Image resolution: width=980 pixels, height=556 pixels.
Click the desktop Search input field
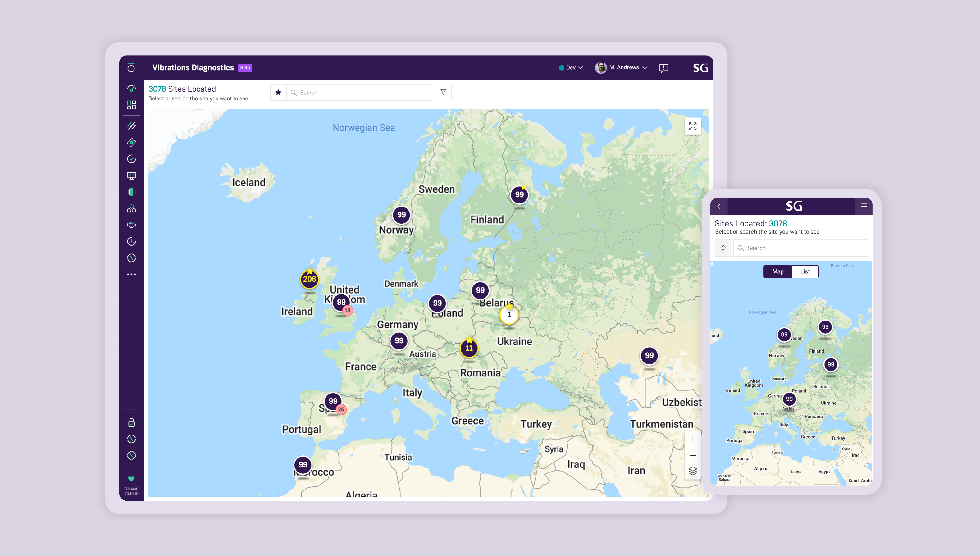[359, 93]
